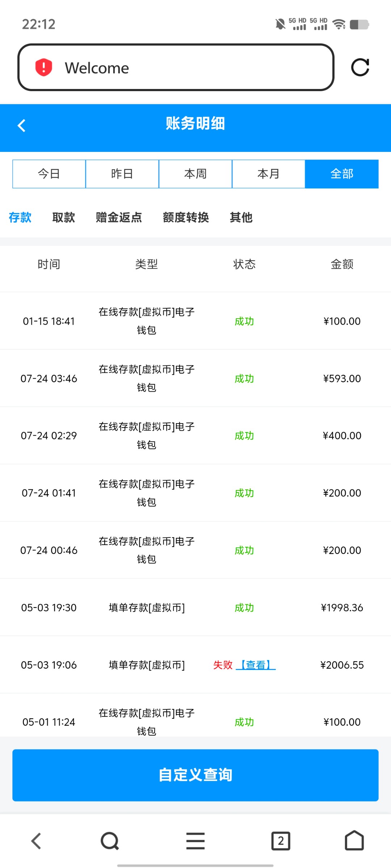Open the 取款 category tab
391x868 pixels.
click(64, 217)
